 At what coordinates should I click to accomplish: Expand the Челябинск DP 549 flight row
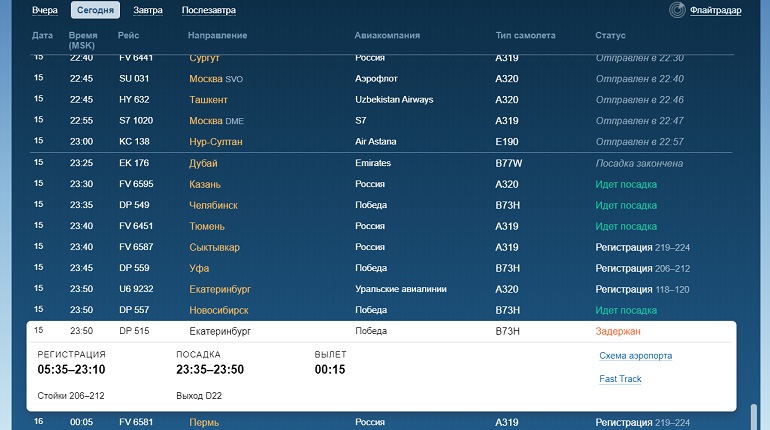(x=381, y=205)
